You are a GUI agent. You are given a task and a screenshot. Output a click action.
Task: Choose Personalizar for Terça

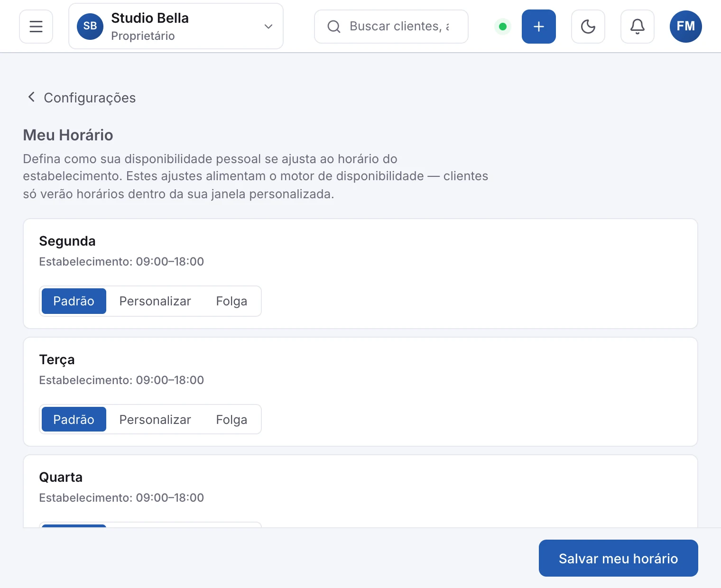point(155,419)
